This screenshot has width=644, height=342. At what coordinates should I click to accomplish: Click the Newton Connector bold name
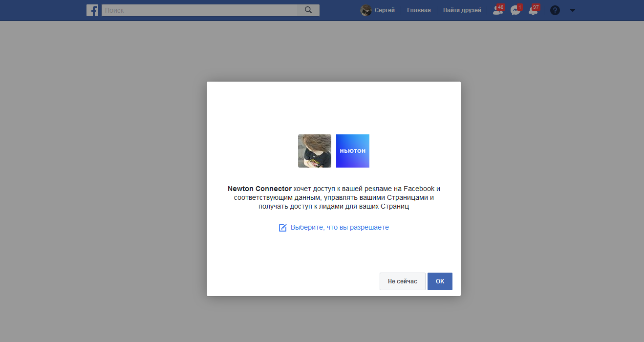[x=259, y=189]
